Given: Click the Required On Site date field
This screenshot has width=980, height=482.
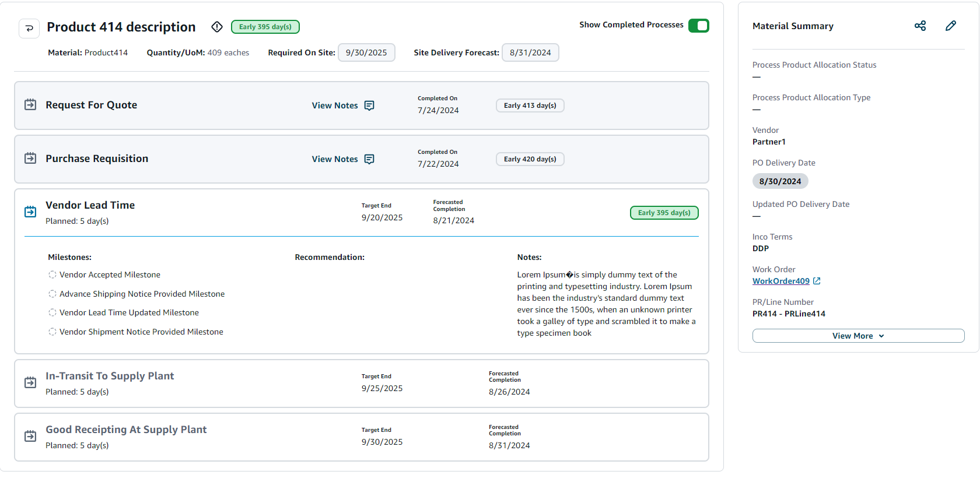Looking at the screenshot, I should pyautogui.click(x=366, y=52).
